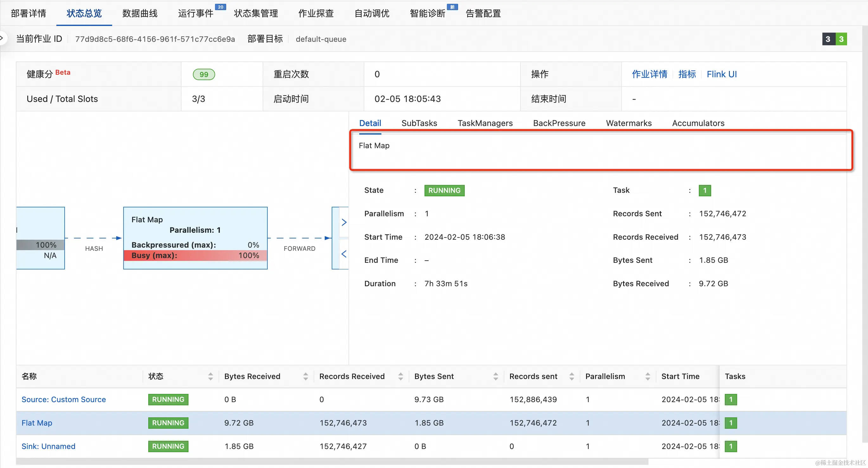Viewport: 868px width, 468px height.
Task: Sort by Records sent sort icon
Action: coord(571,376)
